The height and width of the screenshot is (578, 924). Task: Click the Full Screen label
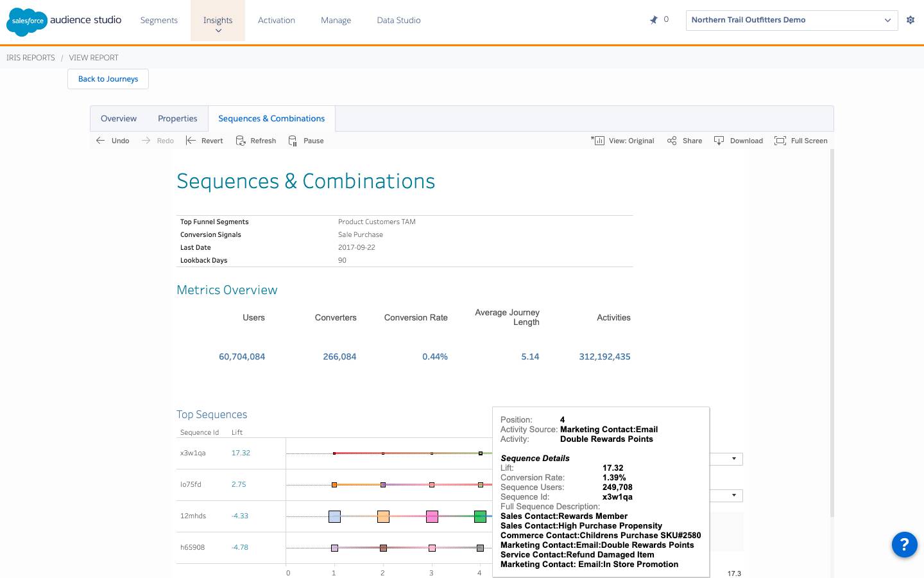click(x=809, y=141)
